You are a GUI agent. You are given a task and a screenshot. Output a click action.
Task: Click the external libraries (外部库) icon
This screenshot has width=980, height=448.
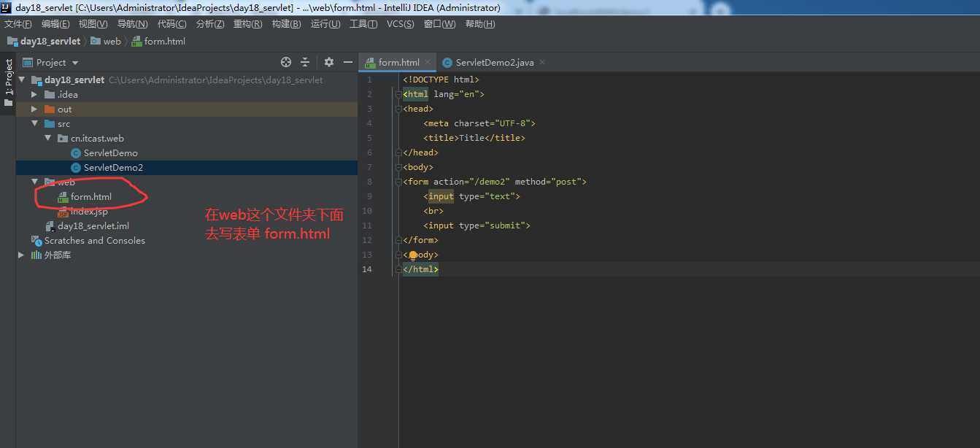(x=36, y=255)
